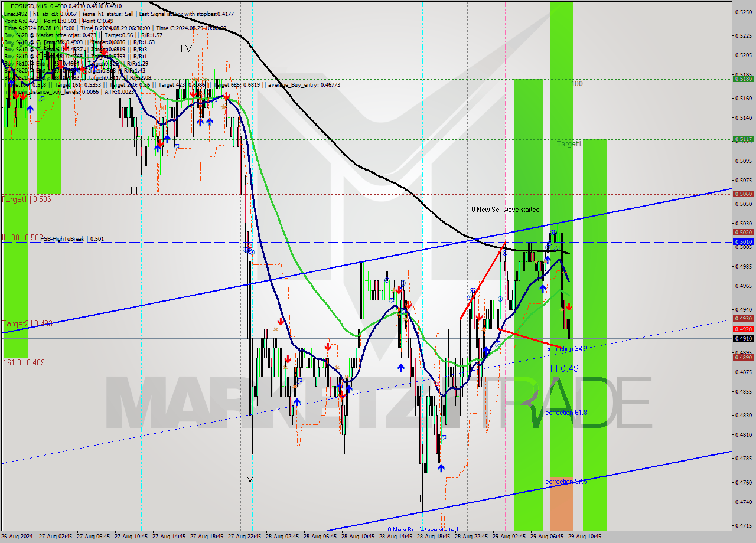Click the black 0.4910 current price tag
The image size is (756, 543).
coord(743,338)
